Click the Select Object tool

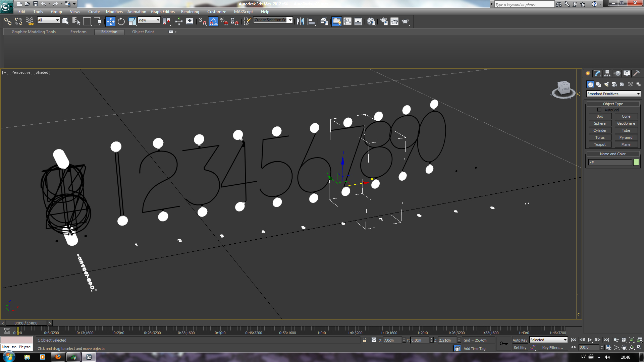click(x=65, y=21)
